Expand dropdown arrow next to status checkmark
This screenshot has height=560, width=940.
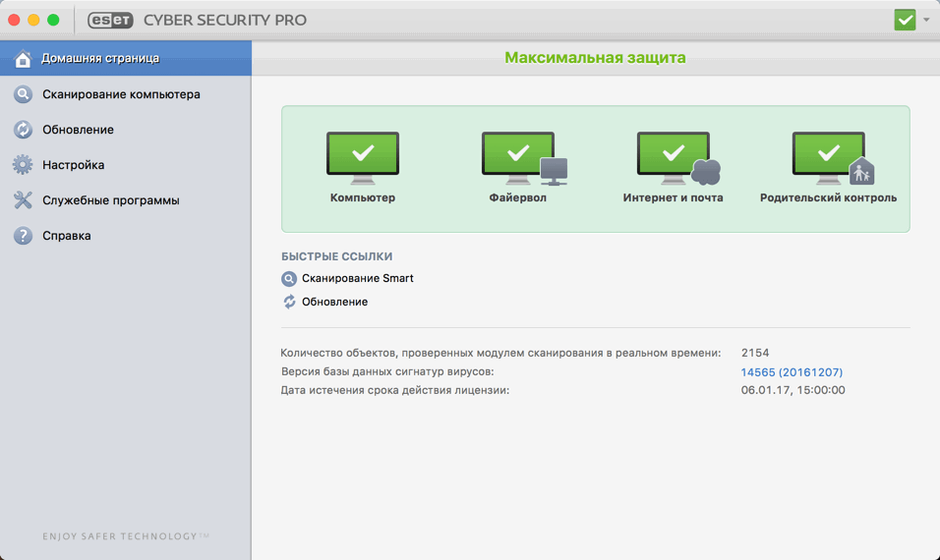click(926, 20)
